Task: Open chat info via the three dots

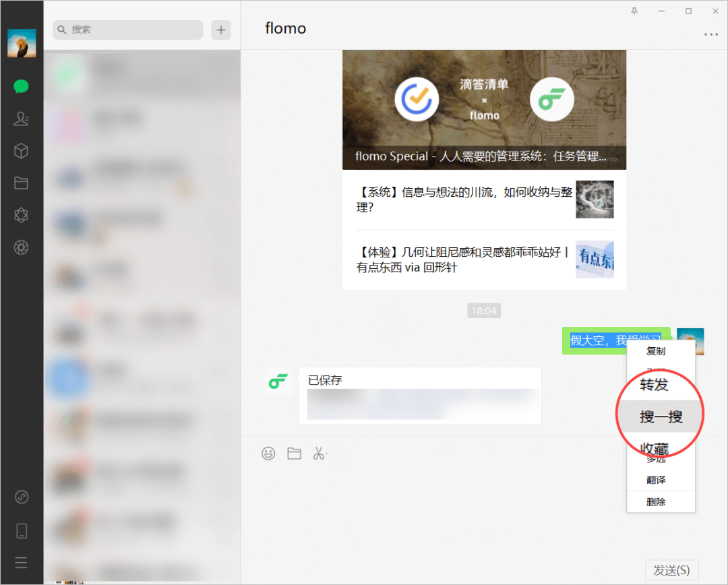Action: point(711,34)
